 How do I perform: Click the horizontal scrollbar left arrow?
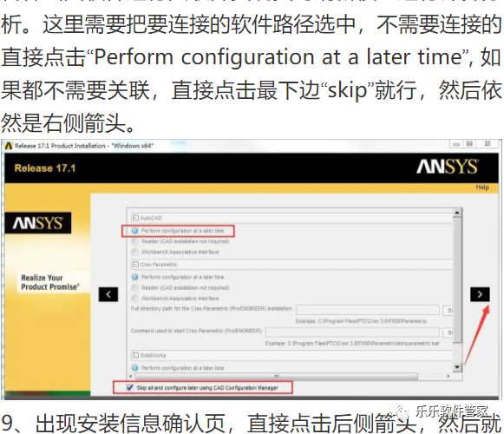point(130,376)
